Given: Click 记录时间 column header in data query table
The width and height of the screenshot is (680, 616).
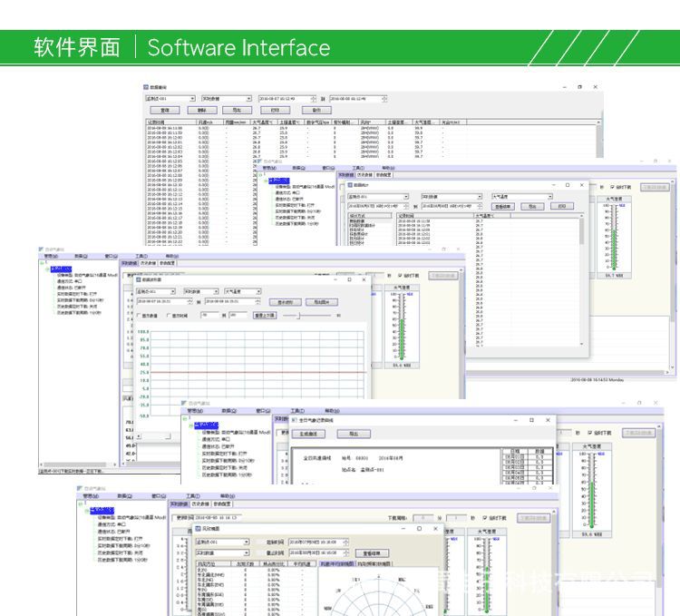Looking at the screenshot, I should (x=171, y=122).
